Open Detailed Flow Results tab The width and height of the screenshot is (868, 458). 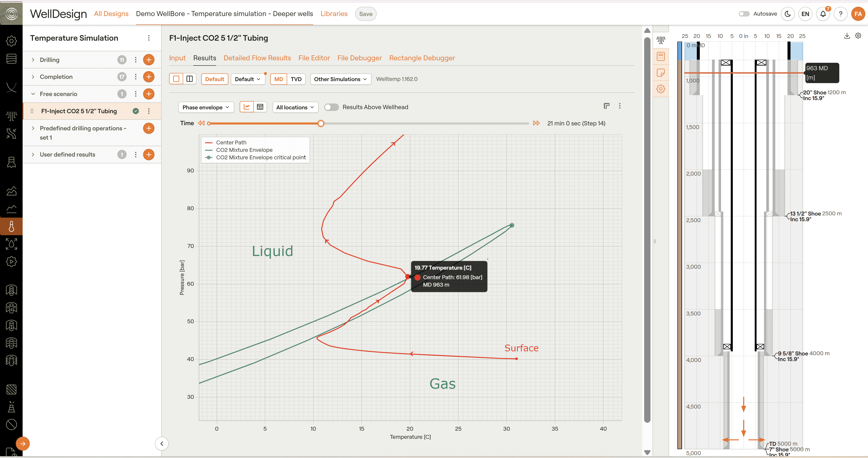tap(257, 58)
